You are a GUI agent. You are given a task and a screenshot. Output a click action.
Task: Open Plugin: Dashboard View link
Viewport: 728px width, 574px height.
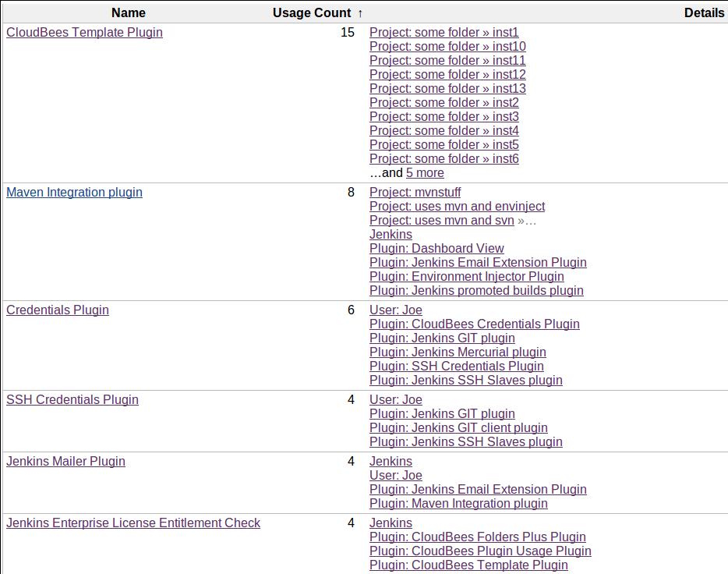point(436,249)
